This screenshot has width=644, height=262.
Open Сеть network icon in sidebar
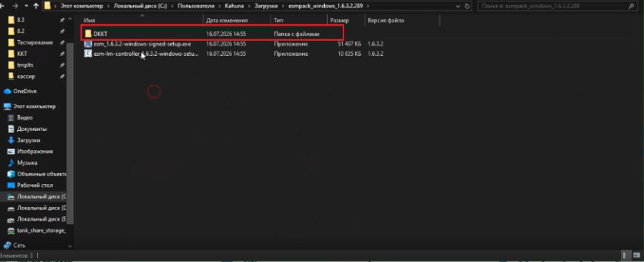pyautogui.click(x=7, y=245)
